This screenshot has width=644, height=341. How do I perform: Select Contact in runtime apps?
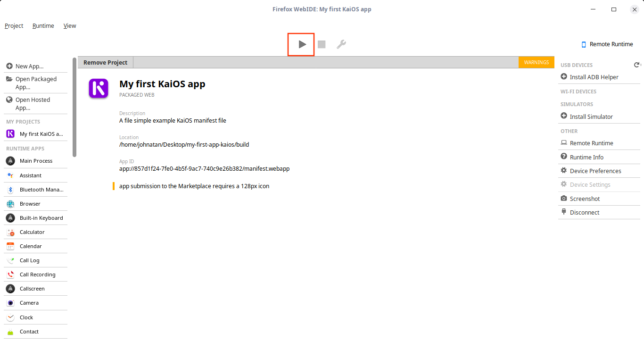pos(36,332)
